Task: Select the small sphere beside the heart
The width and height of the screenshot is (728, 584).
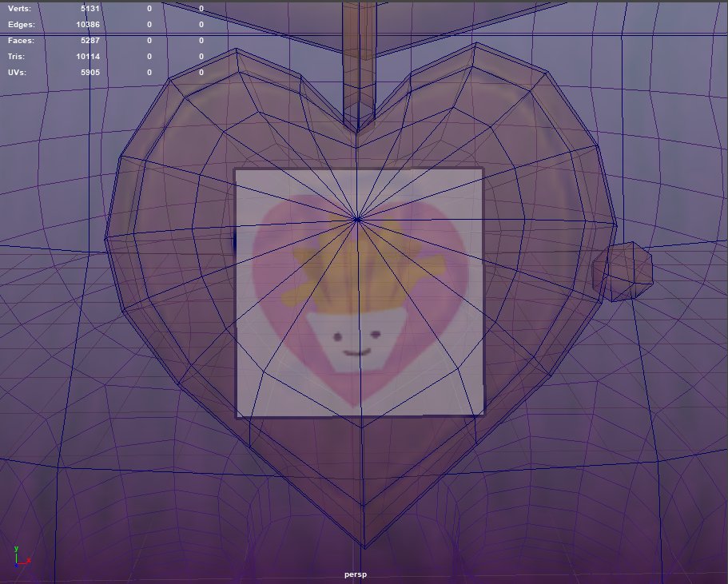Action: 623,272
